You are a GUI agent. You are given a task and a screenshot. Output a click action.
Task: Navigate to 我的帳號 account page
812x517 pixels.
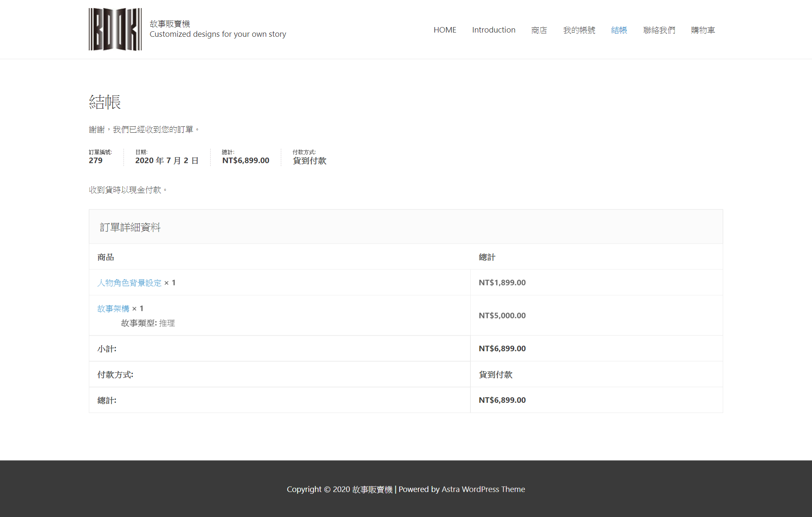[579, 30]
